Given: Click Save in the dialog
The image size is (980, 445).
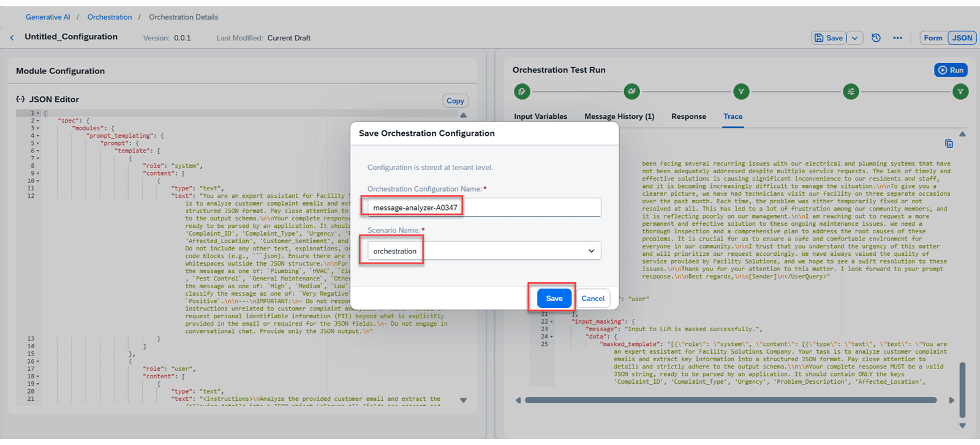Looking at the screenshot, I should pyautogui.click(x=554, y=298).
